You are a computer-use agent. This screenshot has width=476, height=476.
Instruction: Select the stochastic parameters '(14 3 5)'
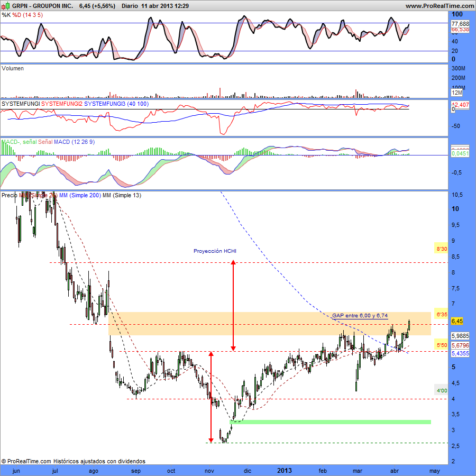[32, 15]
